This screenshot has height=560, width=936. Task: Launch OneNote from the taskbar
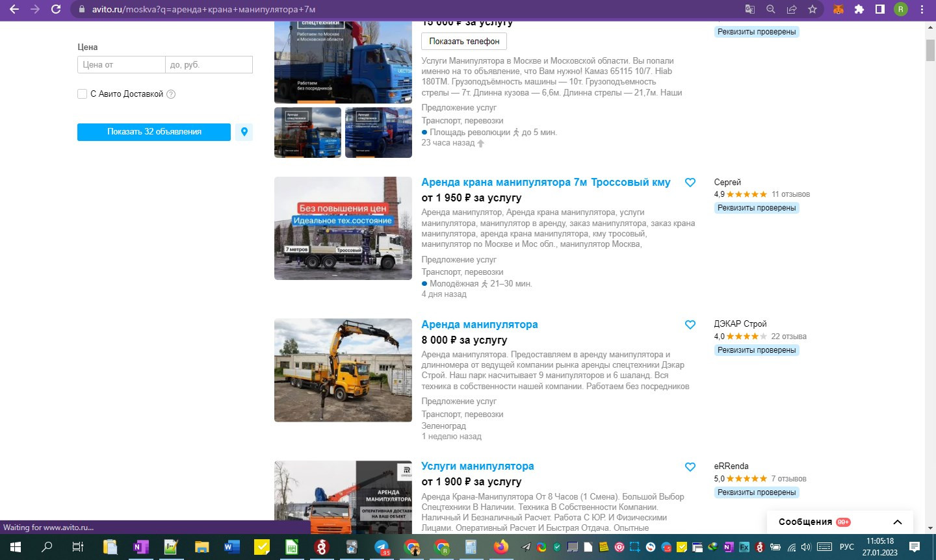140,547
